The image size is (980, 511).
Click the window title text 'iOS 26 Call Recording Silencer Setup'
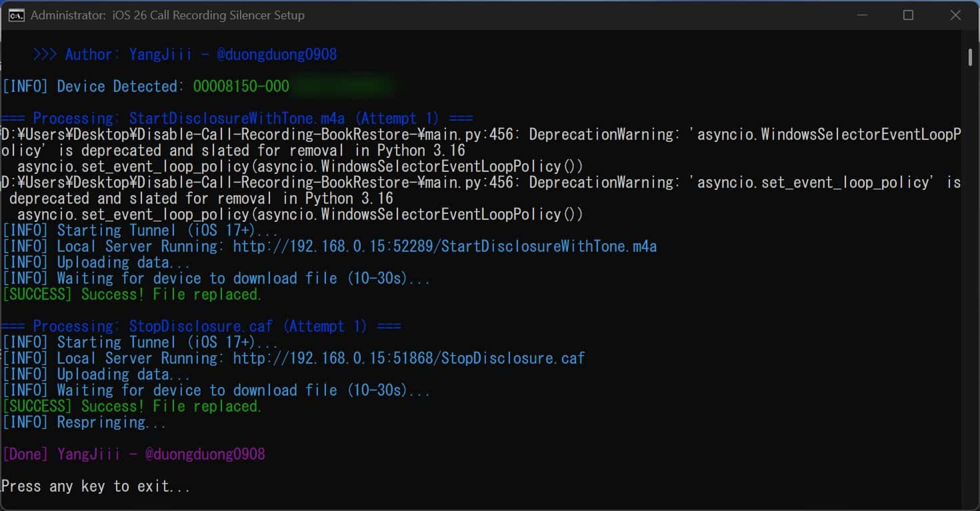[209, 15]
